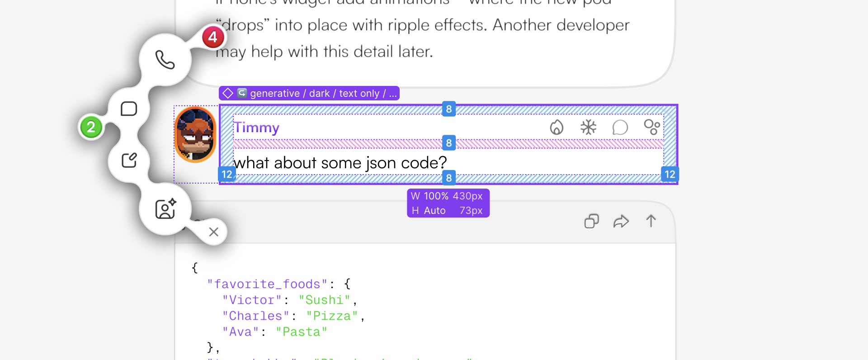The width and height of the screenshot is (868, 360).
Task: Select the "what about some json code?" text
Action: [x=340, y=163]
